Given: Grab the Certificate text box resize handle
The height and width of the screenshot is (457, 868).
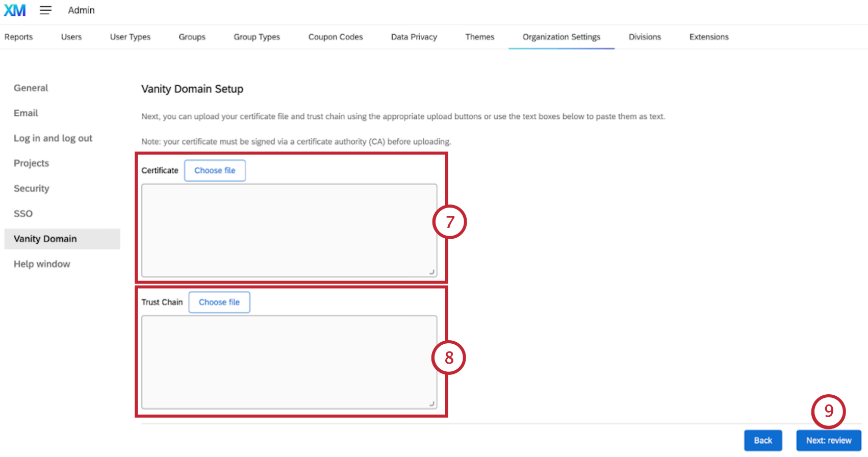Looking at the screenshot, I should click(432, 272).
